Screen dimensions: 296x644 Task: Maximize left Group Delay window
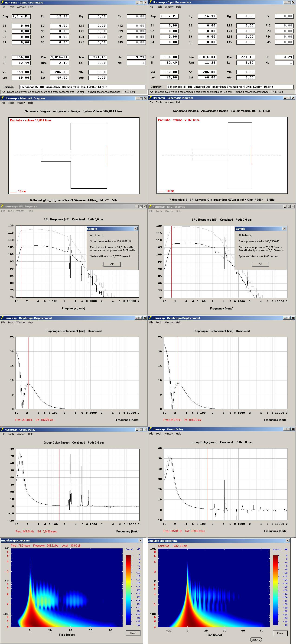(141, 429)
